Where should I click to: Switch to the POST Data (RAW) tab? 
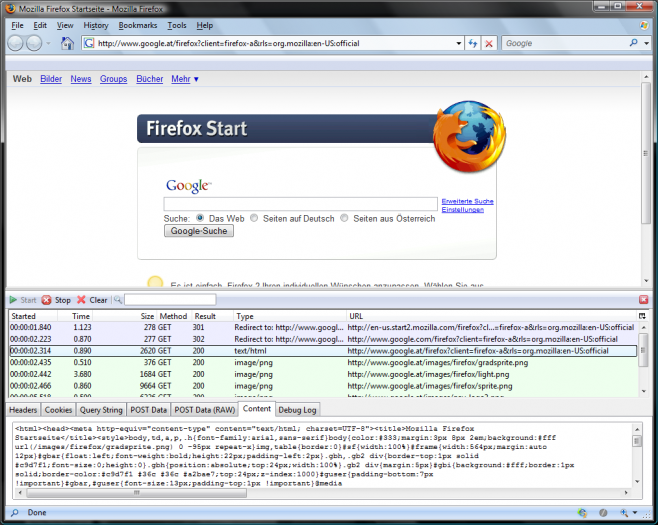click(204, 410)
